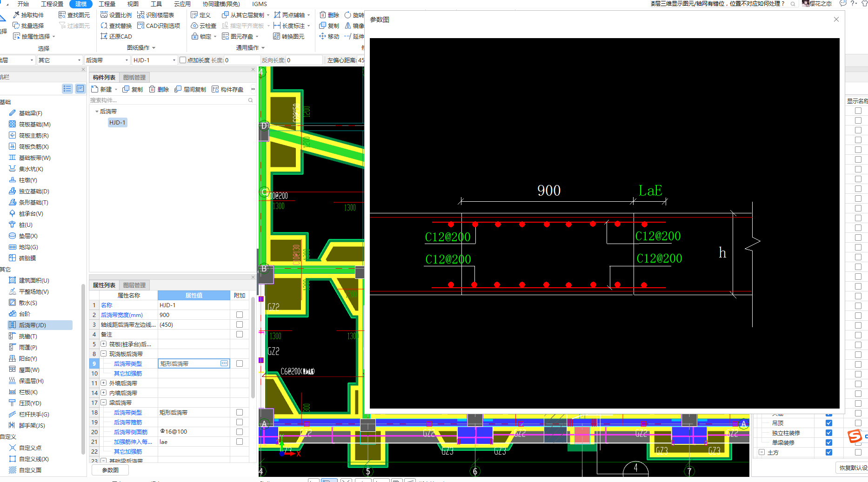Edit 加强筋伸入 value cell lae

[194, 442]
